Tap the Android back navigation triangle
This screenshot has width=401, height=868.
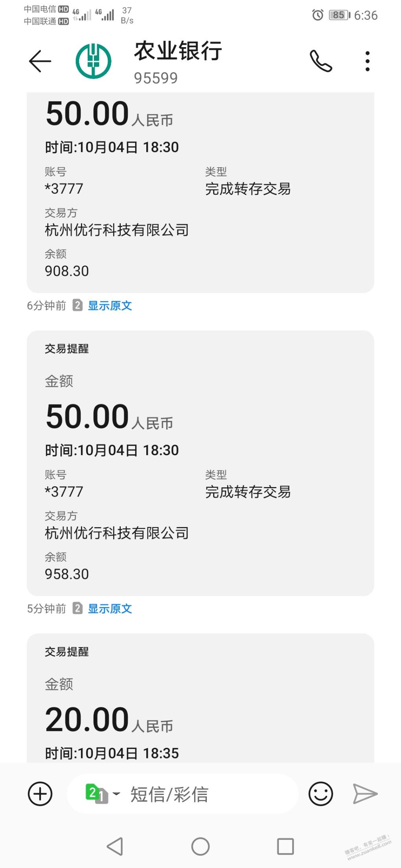pyautogui.click(x=115, y=846)
